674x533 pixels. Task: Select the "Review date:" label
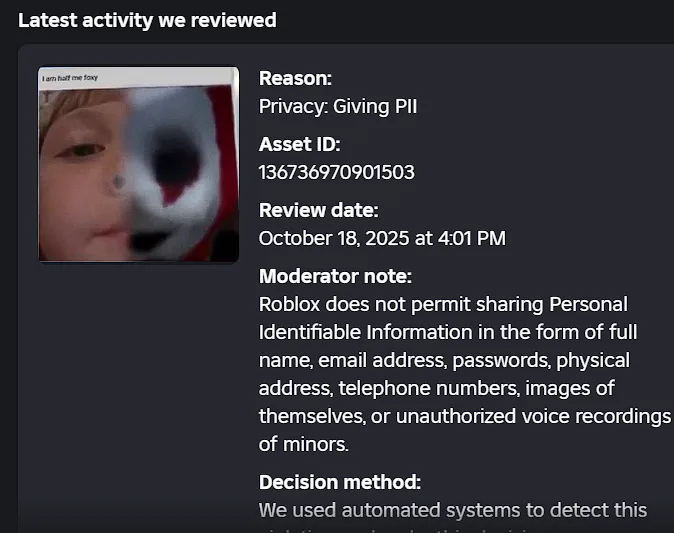pyautogui.click(x=318, y=210)
